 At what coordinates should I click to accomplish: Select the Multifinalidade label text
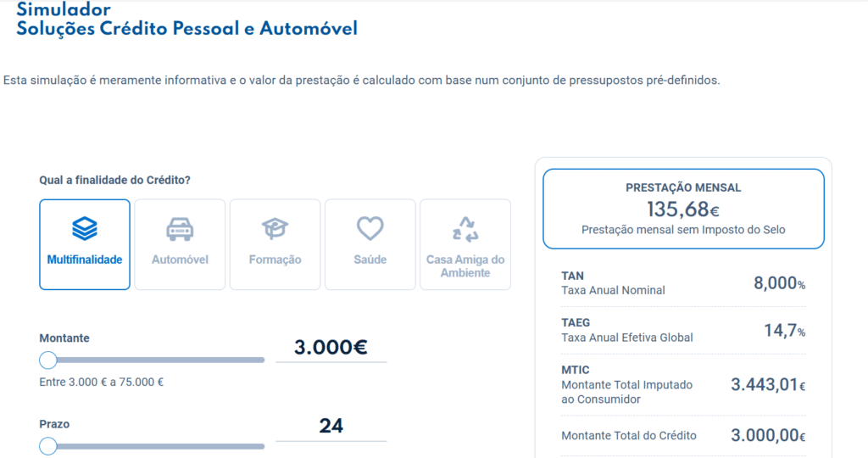85,260
